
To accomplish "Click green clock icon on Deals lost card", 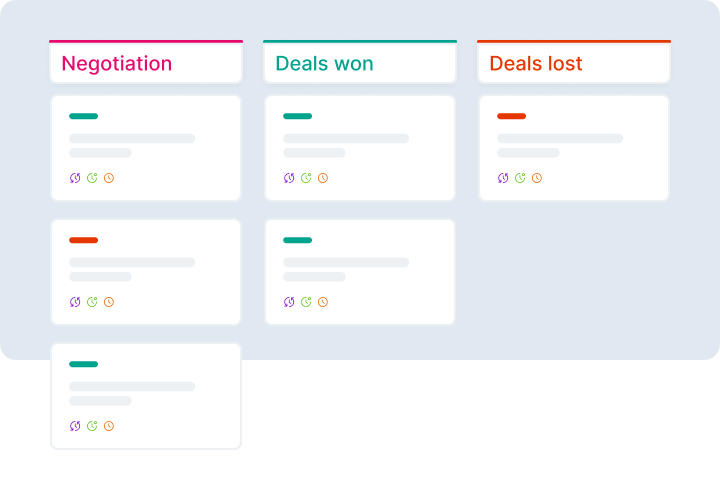I will (x=520, y=178).
